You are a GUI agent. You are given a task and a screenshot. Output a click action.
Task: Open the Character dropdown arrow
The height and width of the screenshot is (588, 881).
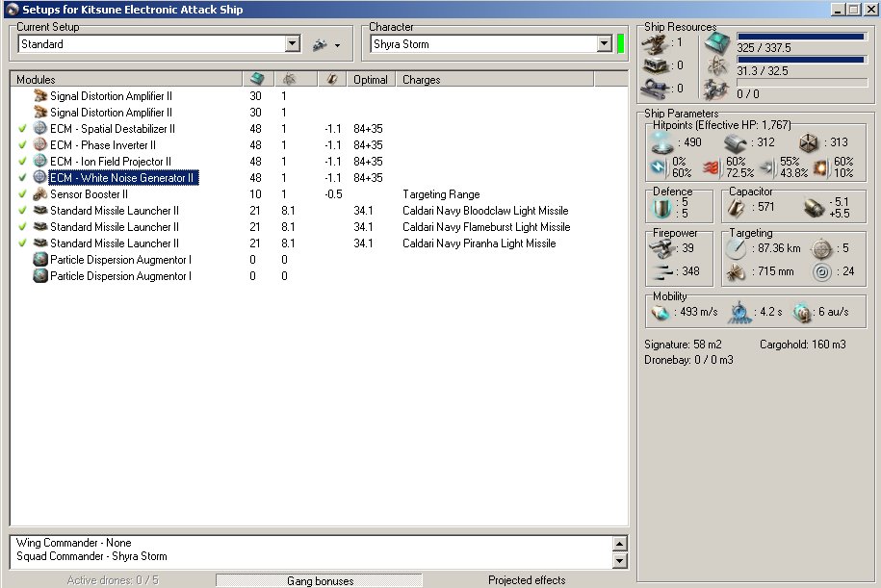point(604,44)
